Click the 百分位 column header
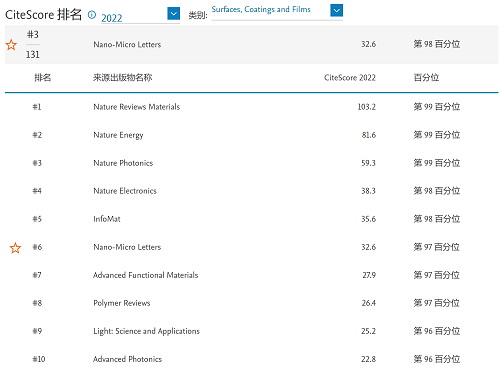This screenshot has width=500, height=375. click(426, 78)
